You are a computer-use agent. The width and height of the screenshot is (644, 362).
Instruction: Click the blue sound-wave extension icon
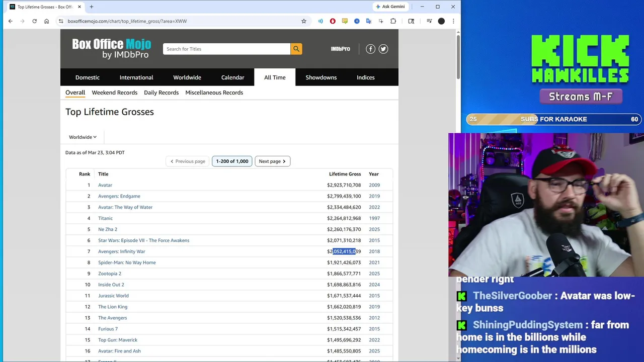[320, 21]
